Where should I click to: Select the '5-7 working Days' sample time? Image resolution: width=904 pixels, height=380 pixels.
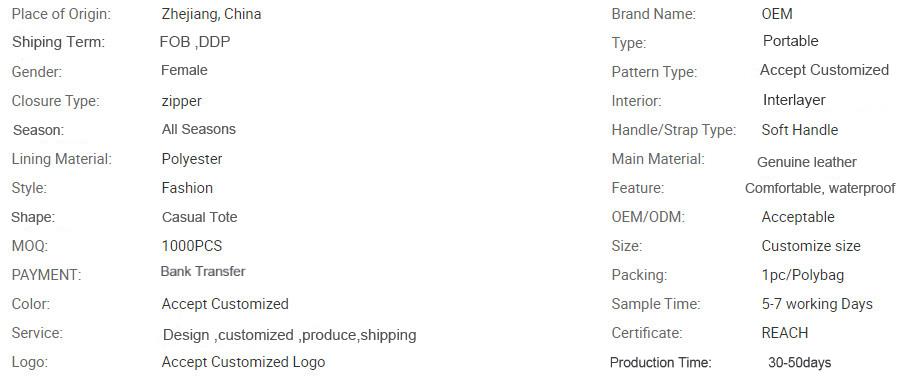coord(817,304)
